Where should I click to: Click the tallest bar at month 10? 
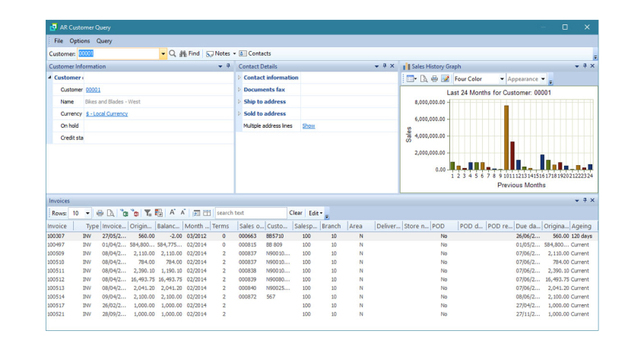point(506,137)
